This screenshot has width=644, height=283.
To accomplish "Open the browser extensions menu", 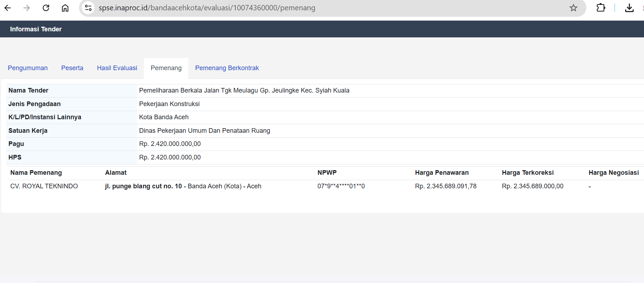I will click(x=601, y=8).
